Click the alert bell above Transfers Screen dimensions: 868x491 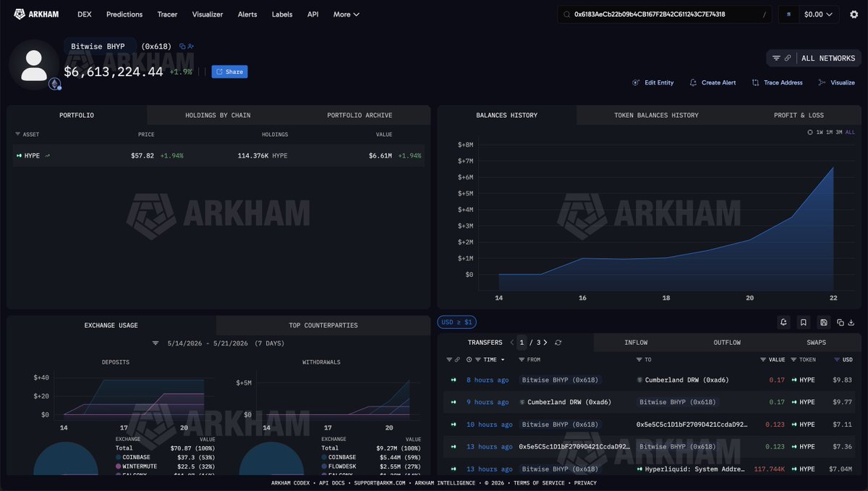coord(783,323)
